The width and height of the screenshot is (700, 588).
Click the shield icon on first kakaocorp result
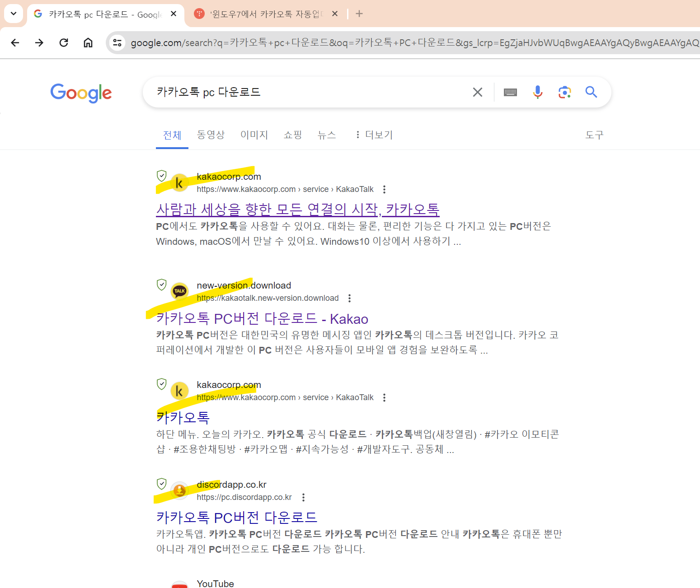point(162,176)
